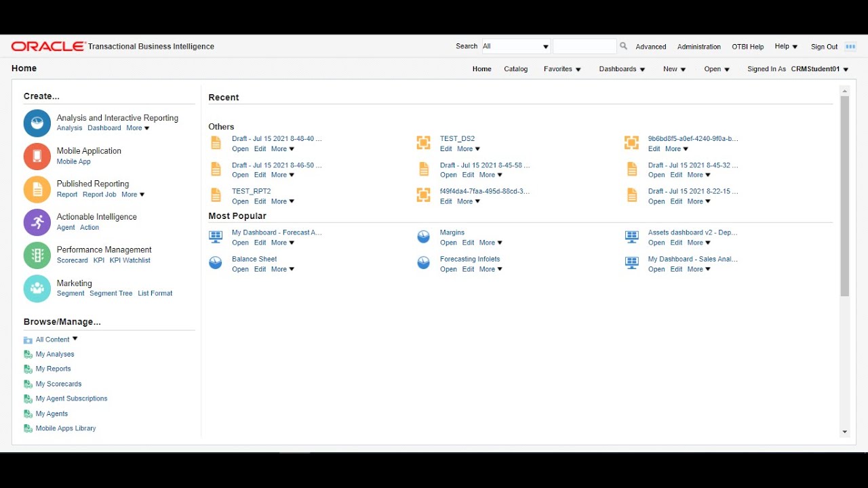Click the Published Reporting icon
Screen dimensions: 868x488
point(37,189)
